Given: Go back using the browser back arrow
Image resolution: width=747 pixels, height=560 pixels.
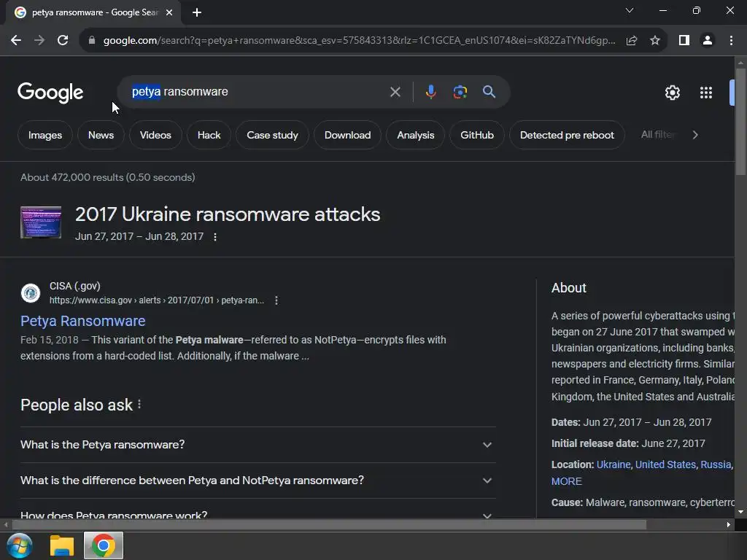Looking at the screenshot, I should coord(16,41).
